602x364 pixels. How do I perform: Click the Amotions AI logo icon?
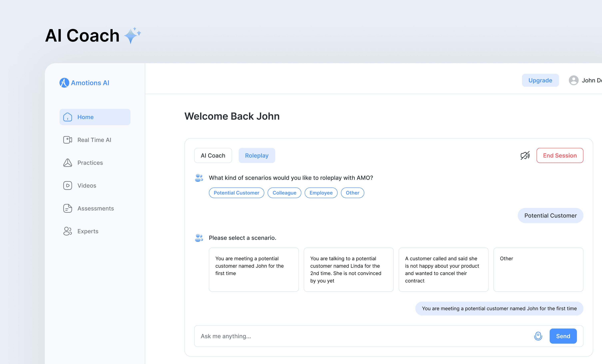pyautogui.click(x=64, y=83)
